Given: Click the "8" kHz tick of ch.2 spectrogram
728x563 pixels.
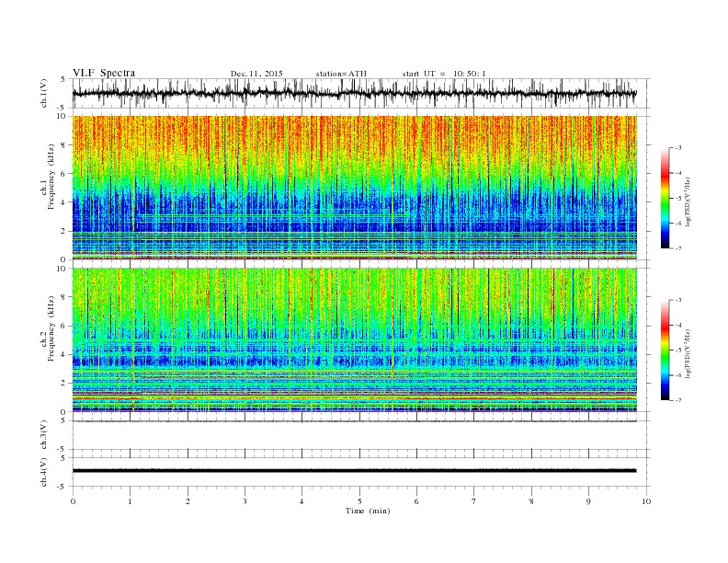Looking at the screenshot, I should 64,297.
